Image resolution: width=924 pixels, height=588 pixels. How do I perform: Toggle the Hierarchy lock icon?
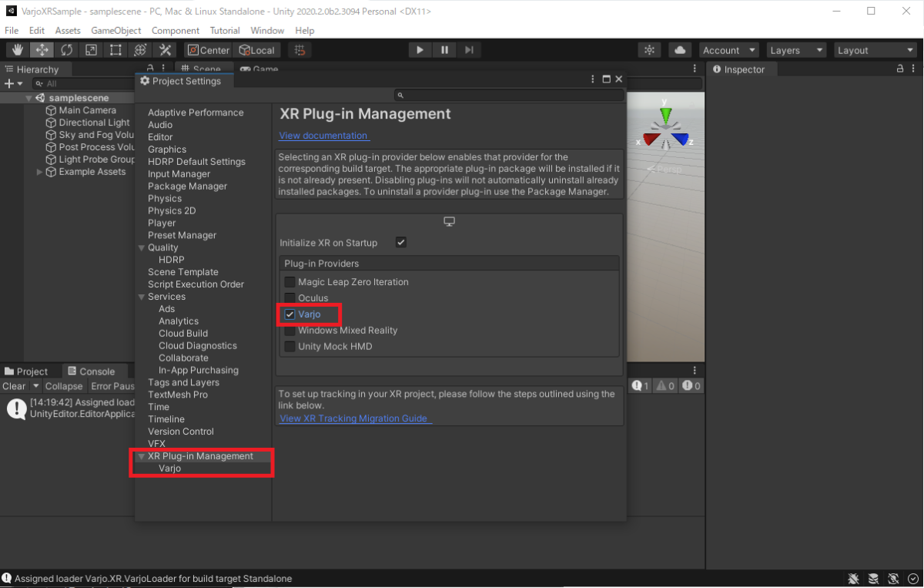[151, 69]
